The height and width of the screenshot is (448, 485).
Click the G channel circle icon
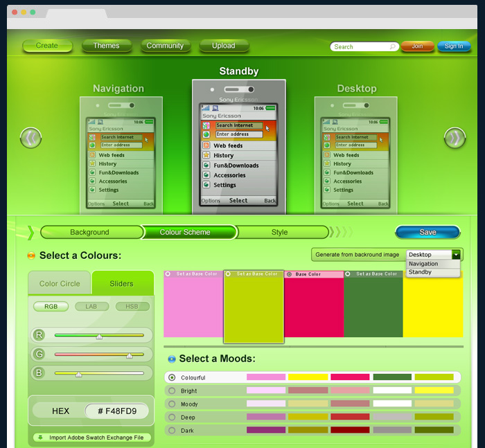tap(39, 354)
